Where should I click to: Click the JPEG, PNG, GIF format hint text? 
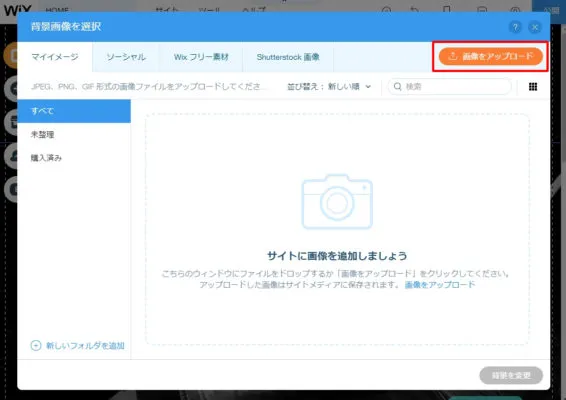147,87
